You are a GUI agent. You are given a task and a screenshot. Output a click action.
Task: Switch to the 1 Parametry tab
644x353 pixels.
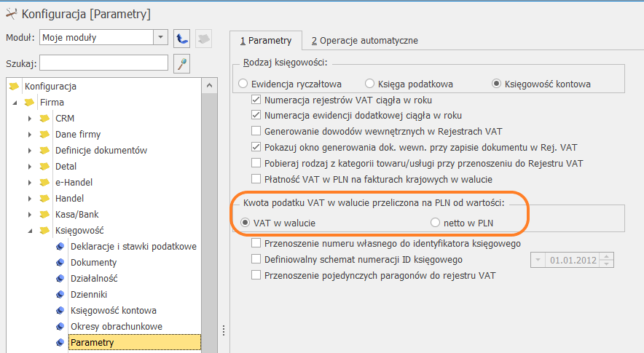[266, 41]
